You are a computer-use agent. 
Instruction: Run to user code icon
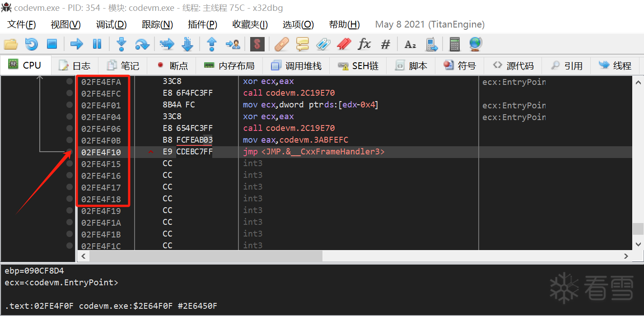pos(233,44)
